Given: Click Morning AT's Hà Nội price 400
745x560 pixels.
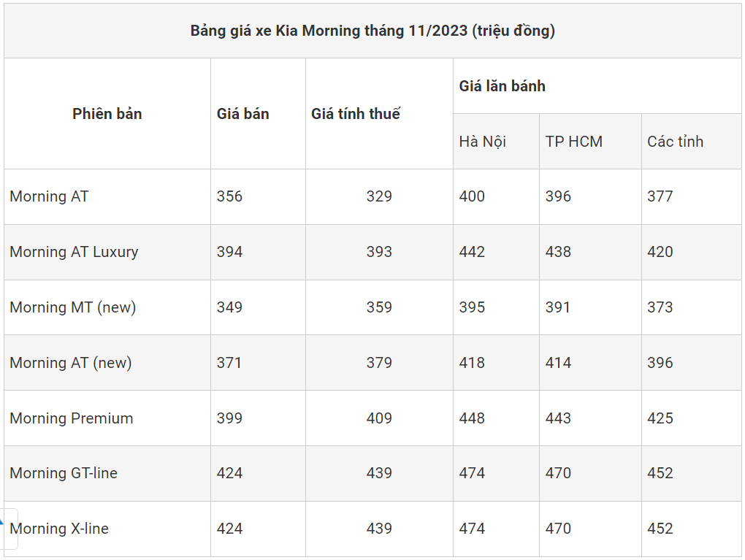Looking at the screenshot, I should pos(472,196).
